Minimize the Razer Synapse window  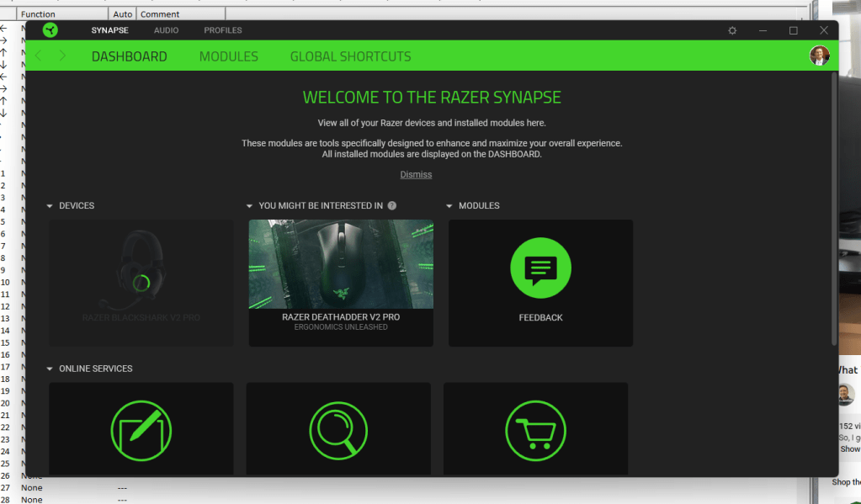click(763, 31)
